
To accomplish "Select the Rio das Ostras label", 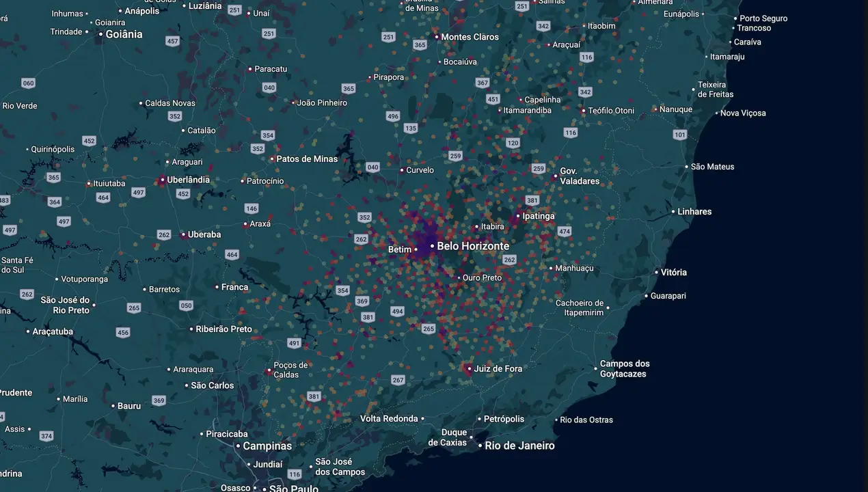I will [586, 420].
